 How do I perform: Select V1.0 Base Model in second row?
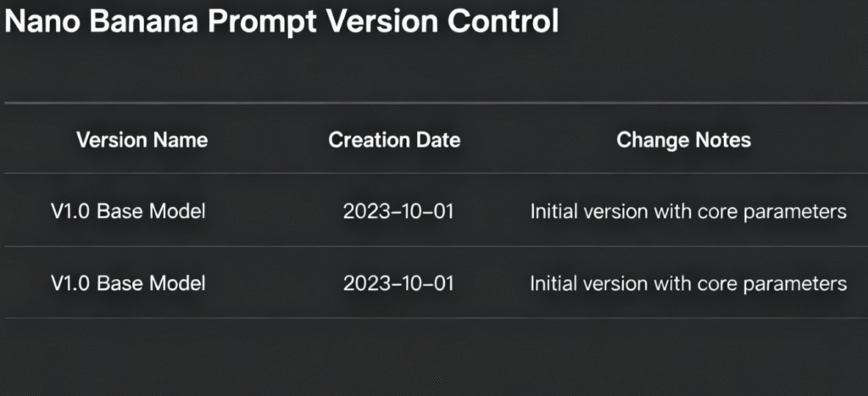click(128, 282)
